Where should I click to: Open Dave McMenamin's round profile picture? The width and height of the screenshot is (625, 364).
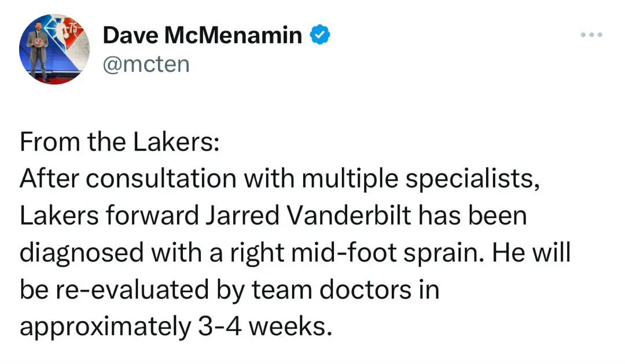[x=54, y=49]
